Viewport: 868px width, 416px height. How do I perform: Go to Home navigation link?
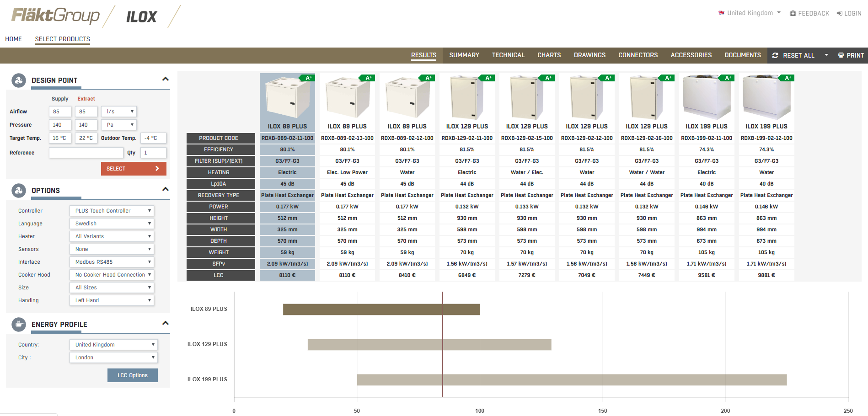pyautogui.click(x=13, y=39)
